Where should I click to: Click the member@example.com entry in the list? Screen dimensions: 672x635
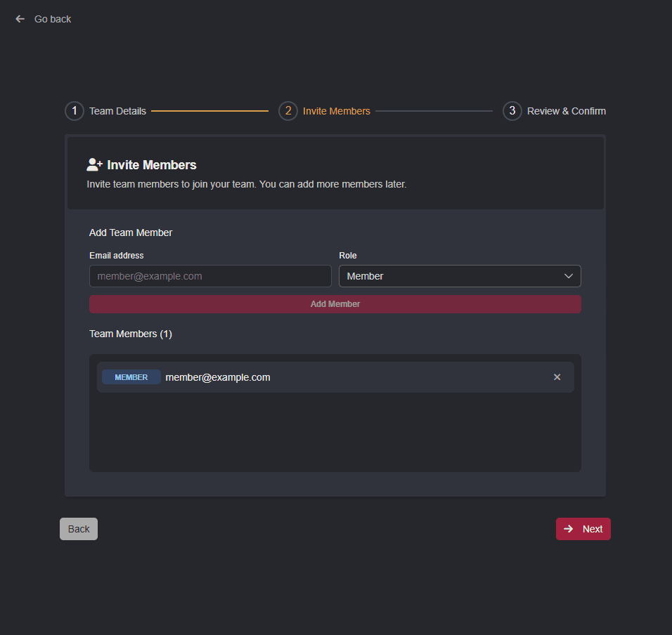[218, 377]
